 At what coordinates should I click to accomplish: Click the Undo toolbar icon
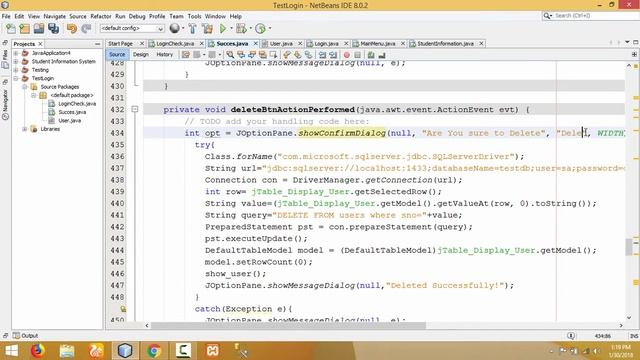tap(72, 29)
